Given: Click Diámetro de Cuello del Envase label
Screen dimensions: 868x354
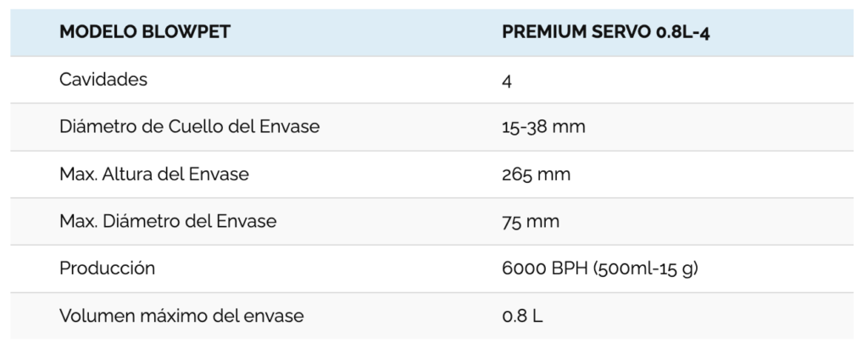Looking at the screenshot, I should coord(190,127).
